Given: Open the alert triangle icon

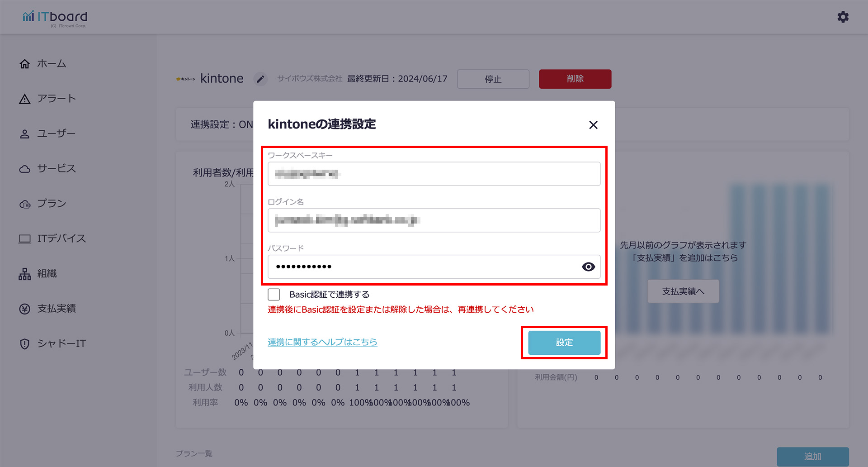Looking at the screenshot, I should (25, 99).
